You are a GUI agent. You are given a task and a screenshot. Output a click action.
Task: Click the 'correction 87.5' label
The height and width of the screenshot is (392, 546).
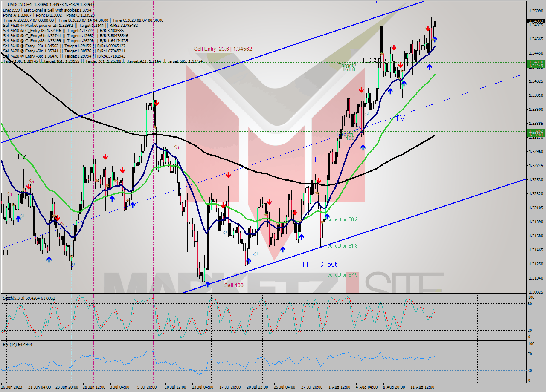(342, 275)
